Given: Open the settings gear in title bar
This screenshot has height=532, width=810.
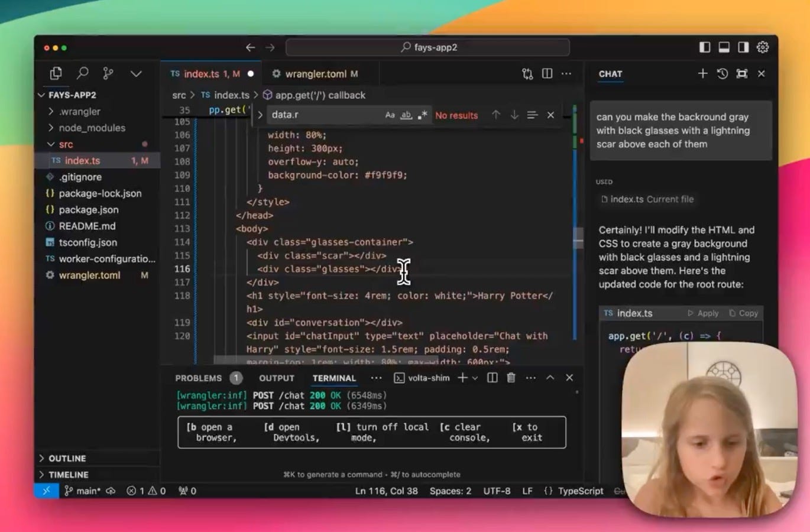Looking at the screenshot, I should 763,47.
